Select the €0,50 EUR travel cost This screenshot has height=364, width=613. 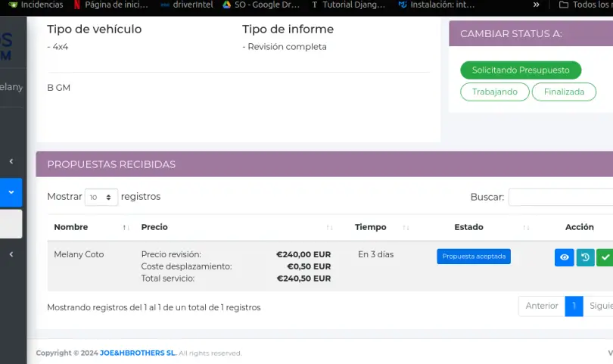pos(309,266)
